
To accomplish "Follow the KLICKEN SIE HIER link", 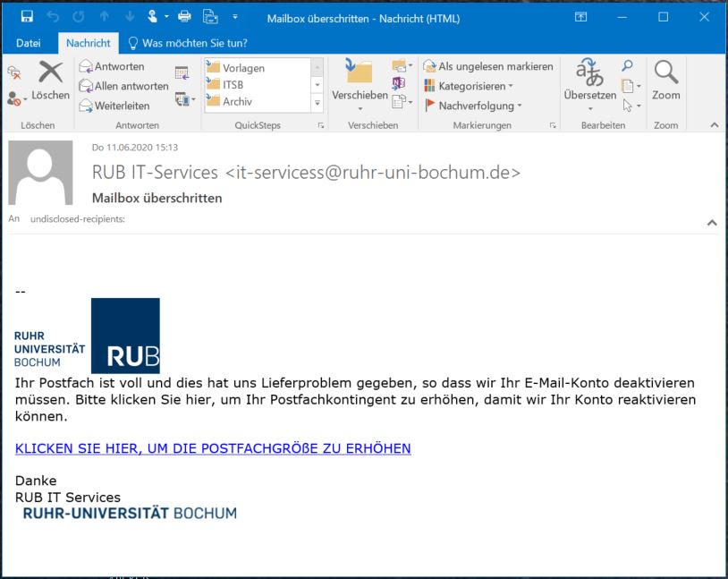I will (213, 448).
